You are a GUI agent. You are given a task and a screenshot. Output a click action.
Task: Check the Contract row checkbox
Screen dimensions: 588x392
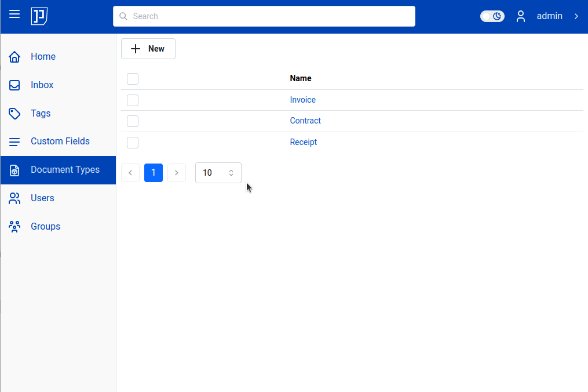(133, 121)
